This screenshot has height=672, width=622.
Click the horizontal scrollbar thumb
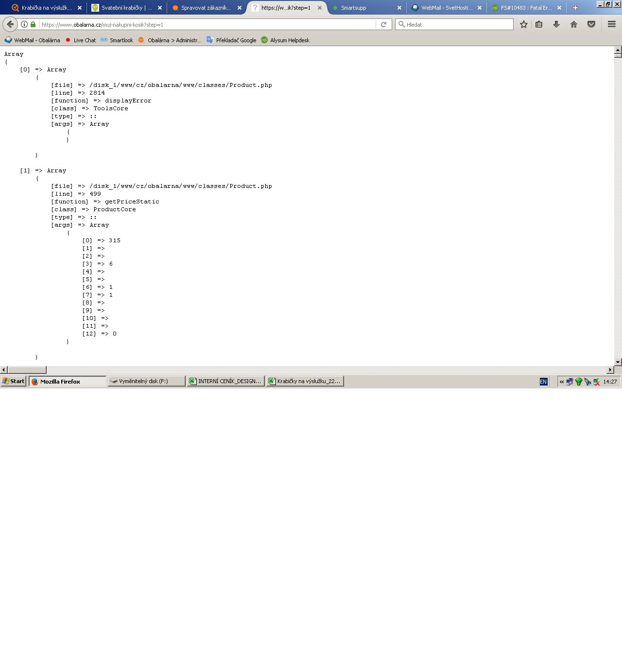click(x=27, y=370)
